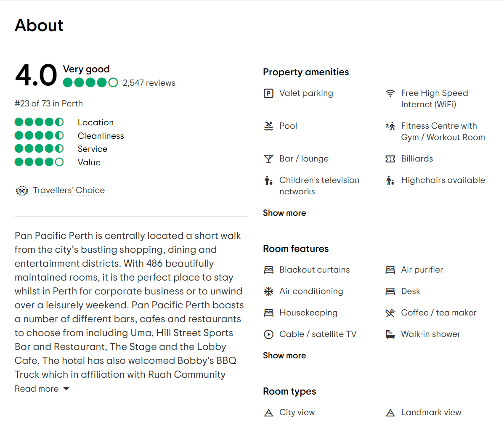Click the Air conditioning snowflake icon
The height and width of the screenshot is (424, 504).
(x=268, y=291)
